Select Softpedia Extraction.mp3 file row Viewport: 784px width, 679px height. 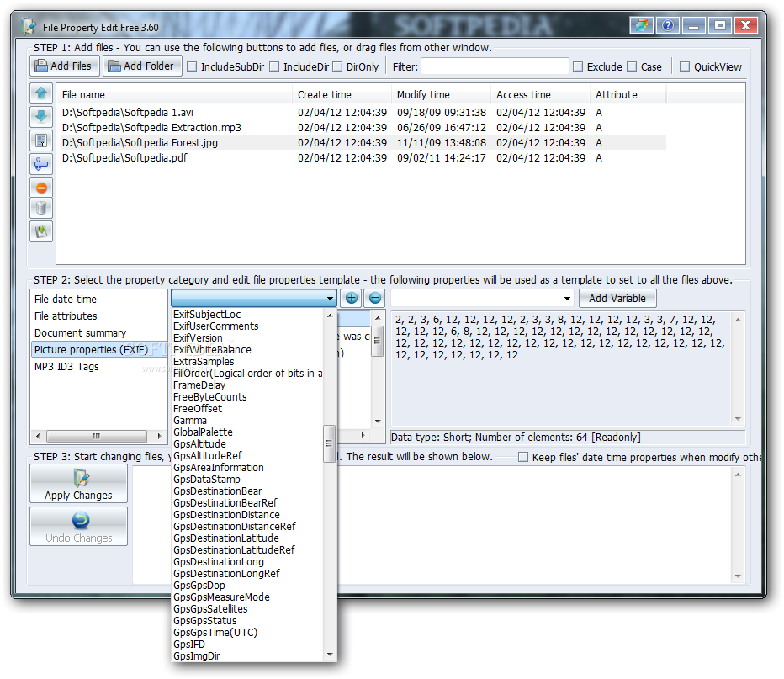363,128
